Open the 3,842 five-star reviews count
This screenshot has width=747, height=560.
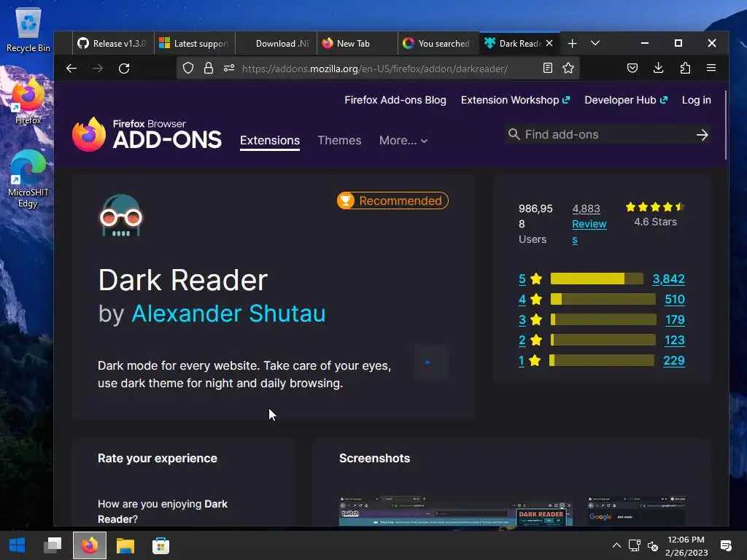coord(668,279)
